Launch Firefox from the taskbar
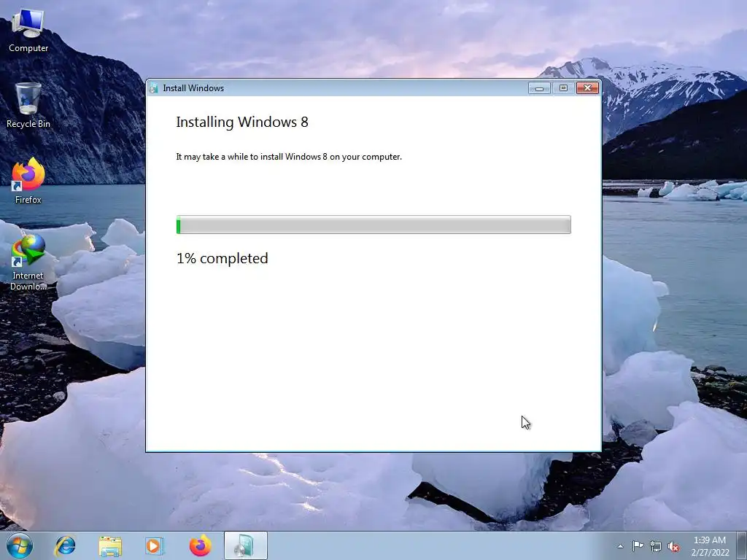This screenshot has height=560, width=747. click(x=200, y=545)
